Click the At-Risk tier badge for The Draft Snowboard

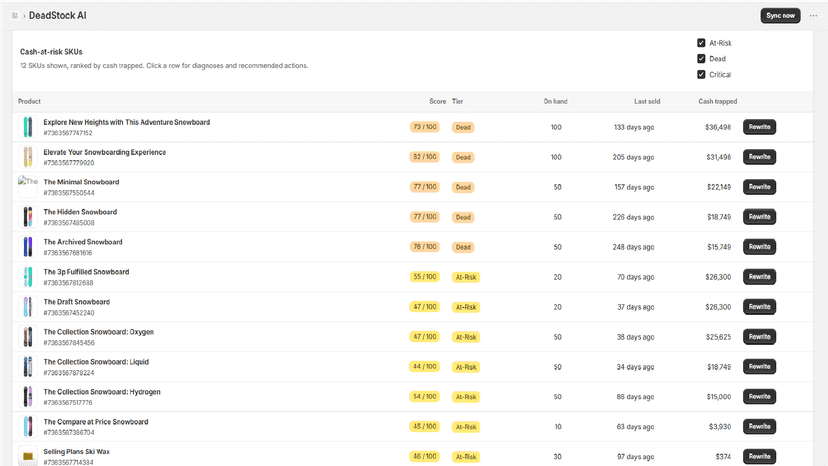466,307
